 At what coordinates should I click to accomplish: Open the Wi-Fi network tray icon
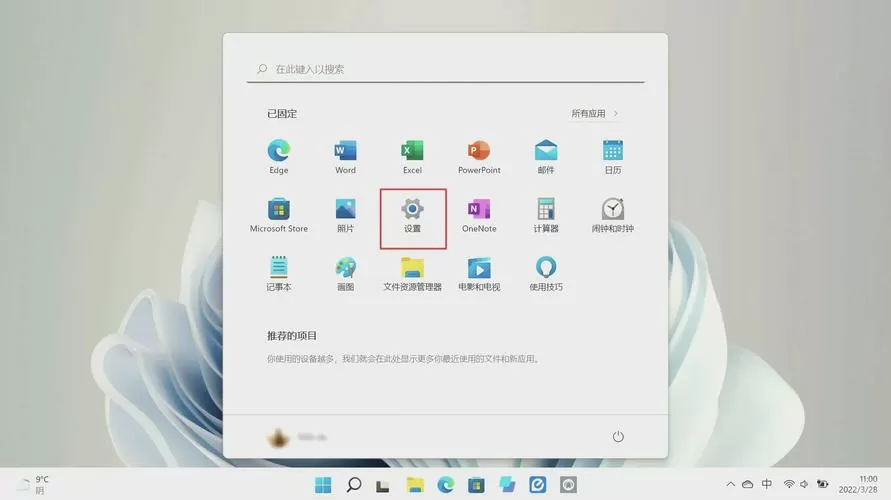[789, 484]
